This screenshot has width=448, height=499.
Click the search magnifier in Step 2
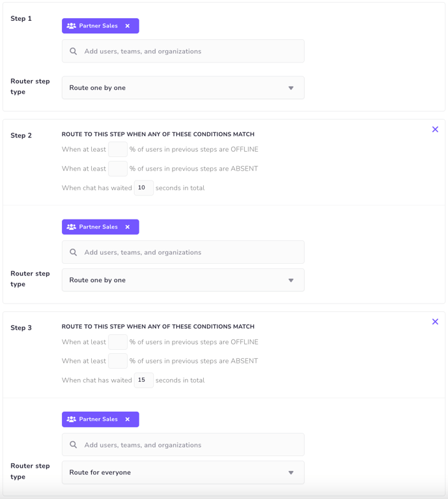(73, 252)
